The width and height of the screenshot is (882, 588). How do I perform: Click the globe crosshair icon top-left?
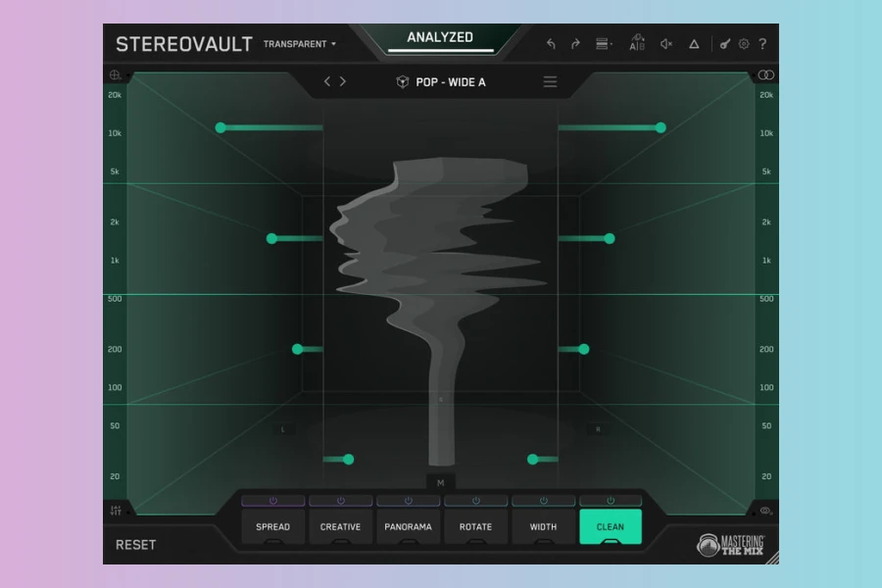click(115, 74)
